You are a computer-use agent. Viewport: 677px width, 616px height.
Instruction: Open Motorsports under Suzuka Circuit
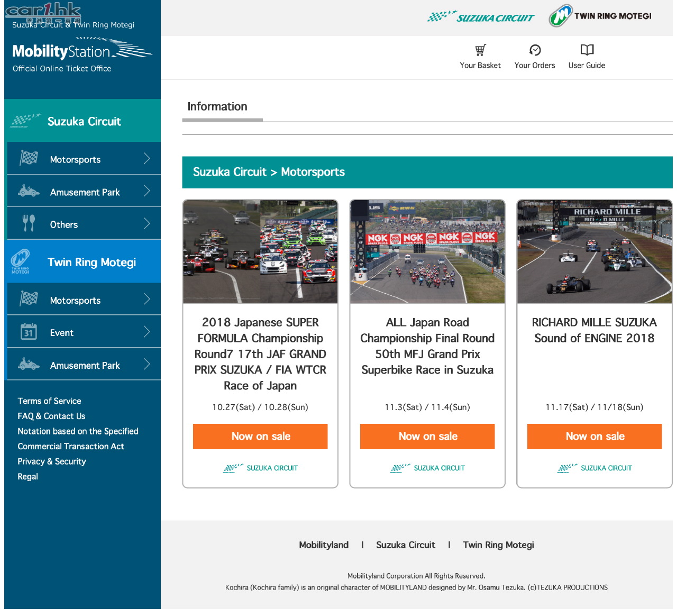(84, 158)
